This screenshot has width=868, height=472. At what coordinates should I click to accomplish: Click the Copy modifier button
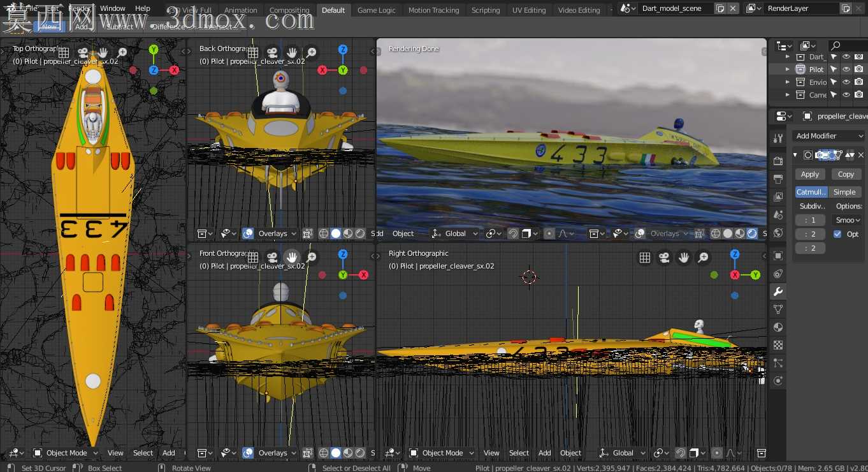tap(846, 174)
